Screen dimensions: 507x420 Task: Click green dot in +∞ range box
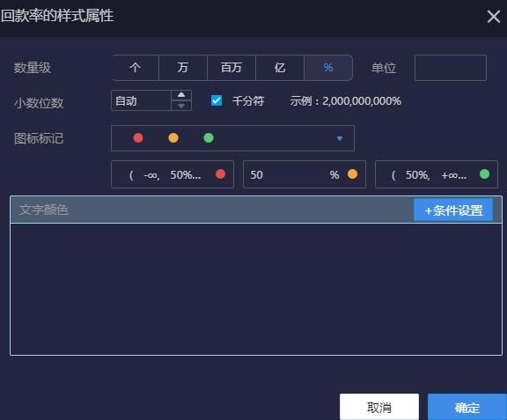484,174
